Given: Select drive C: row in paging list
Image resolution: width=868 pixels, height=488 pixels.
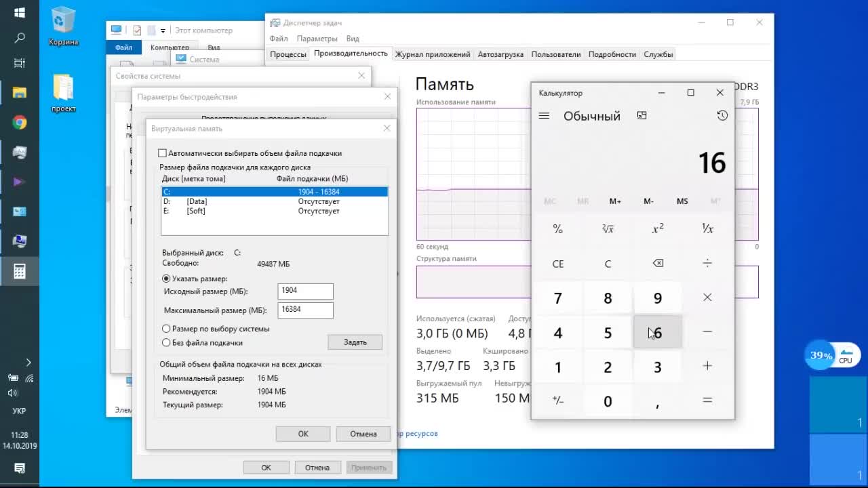Looking at the screenshot, I should pyautogui.click(x=275, y=192).
